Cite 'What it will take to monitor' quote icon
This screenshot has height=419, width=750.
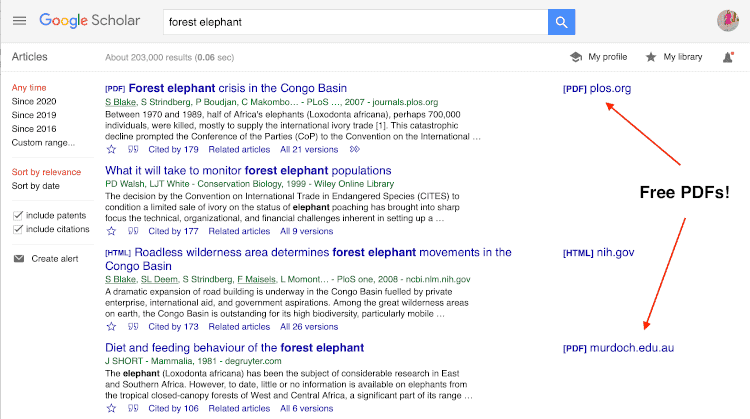tap(133, 231)
